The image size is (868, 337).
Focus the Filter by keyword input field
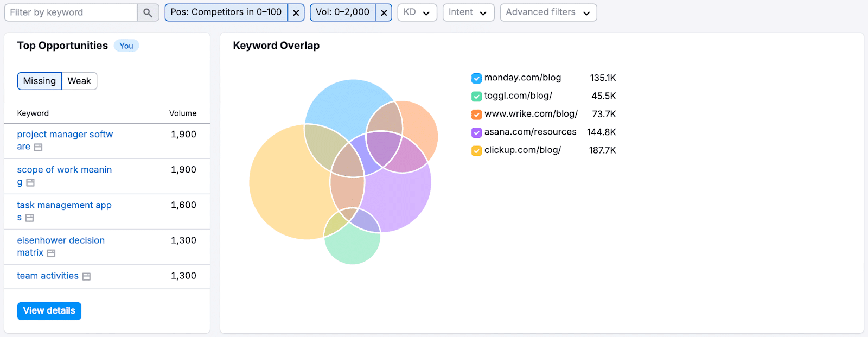pos(71,12)
